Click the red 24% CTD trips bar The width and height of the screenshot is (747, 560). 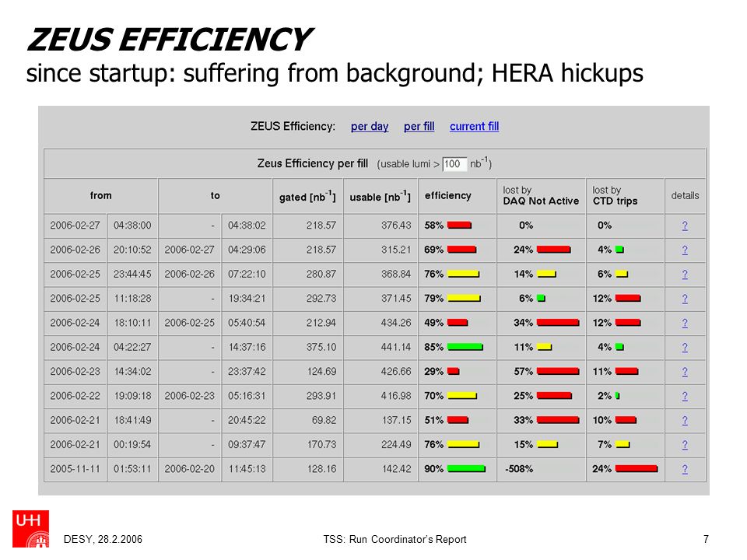(x=637, y=469)
